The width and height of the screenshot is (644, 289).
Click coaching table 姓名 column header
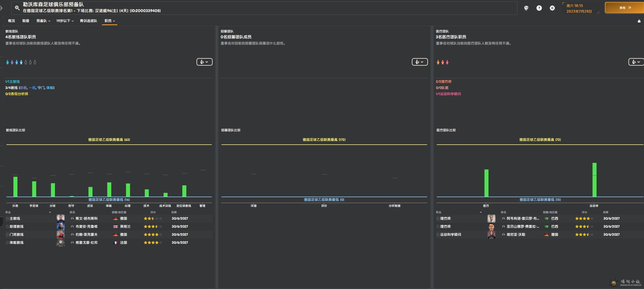tap(72, 212)
